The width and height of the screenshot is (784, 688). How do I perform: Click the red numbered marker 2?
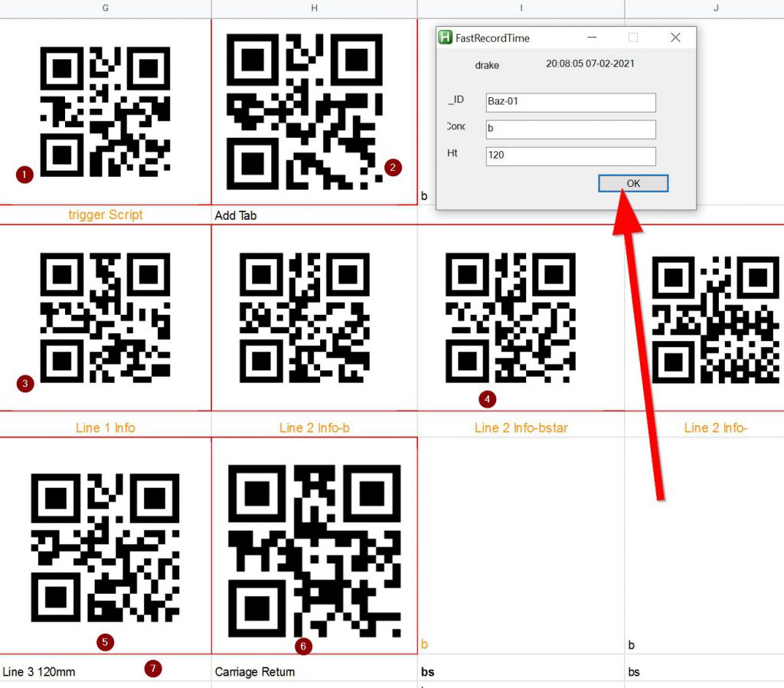393,167
